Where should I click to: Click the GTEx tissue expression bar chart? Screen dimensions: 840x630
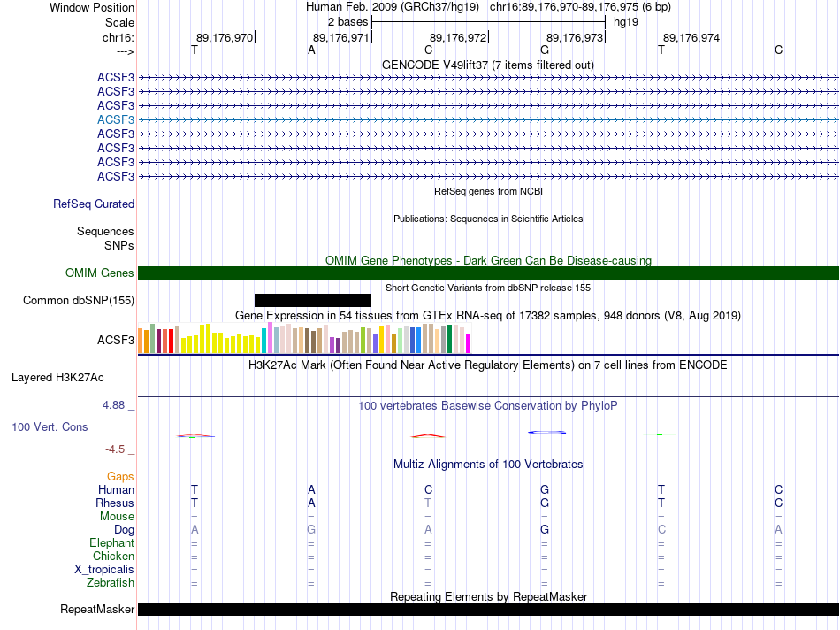(x=304, y=338)
